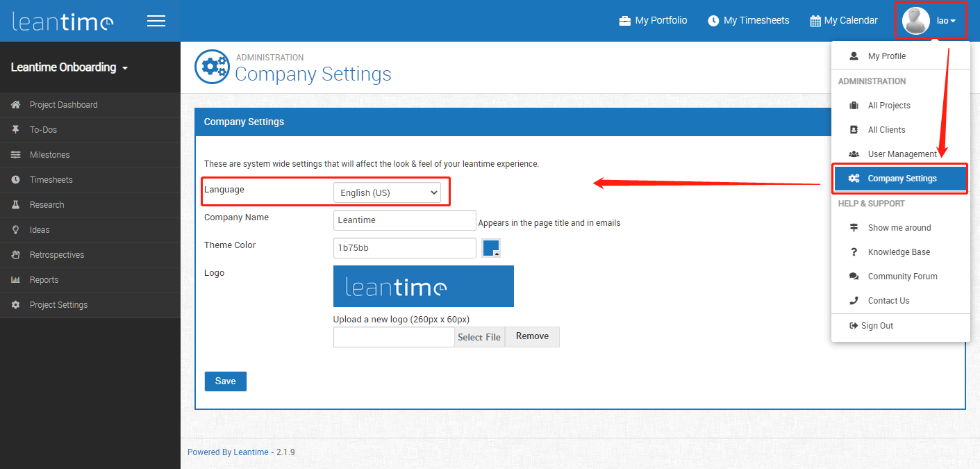Viewport: 980px width, 469px height.
Task: Go to Project Dashboard in sidebar
Action: click(x=90, y=105)
